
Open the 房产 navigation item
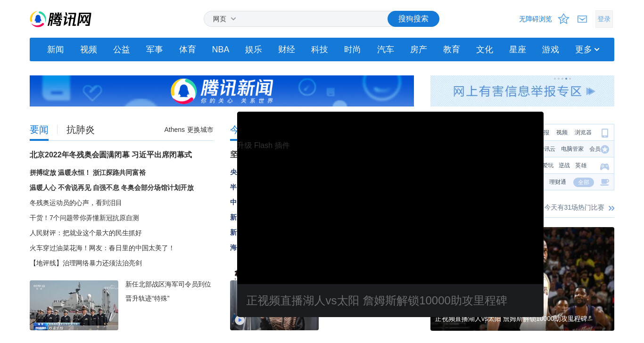419,49
